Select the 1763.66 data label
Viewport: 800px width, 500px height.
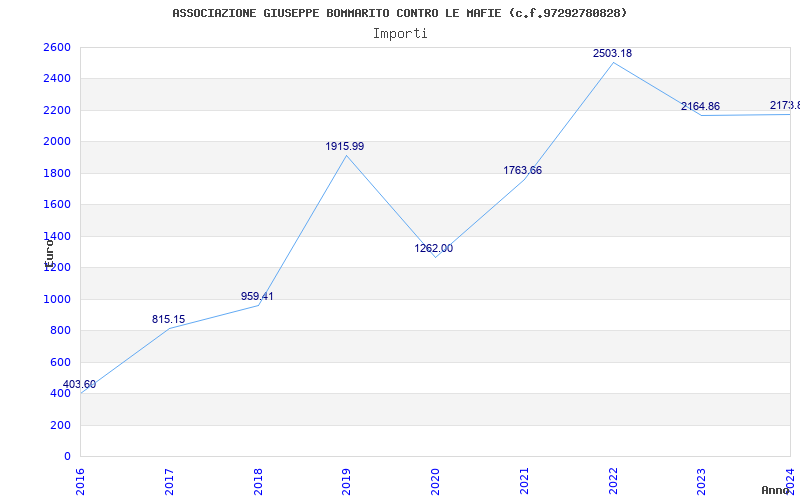(522, 170)
